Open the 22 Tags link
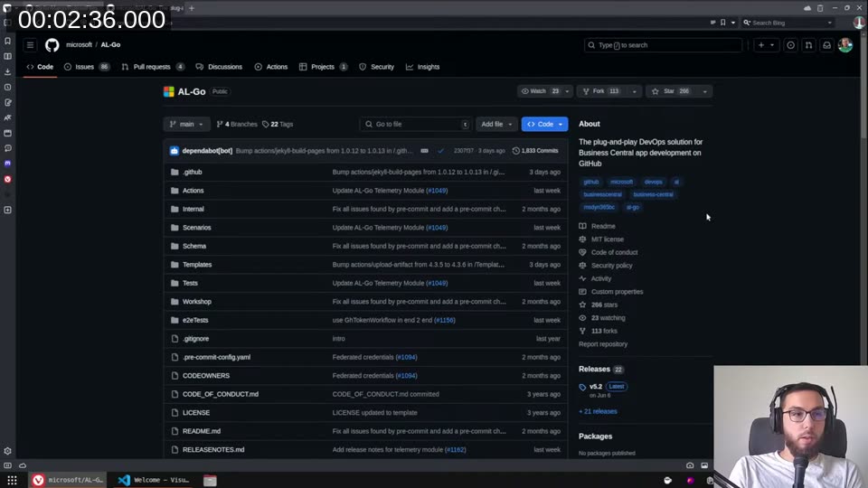 point(278,125)
